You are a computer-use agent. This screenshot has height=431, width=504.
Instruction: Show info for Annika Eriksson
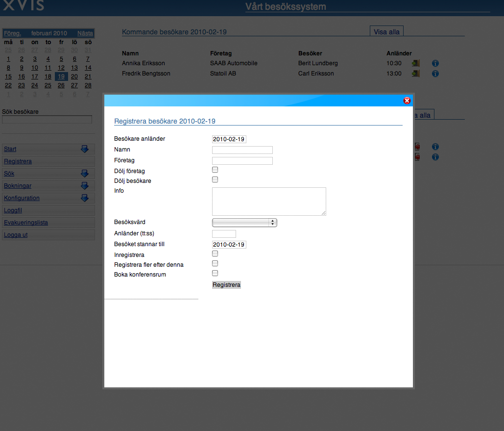[435, 63]
